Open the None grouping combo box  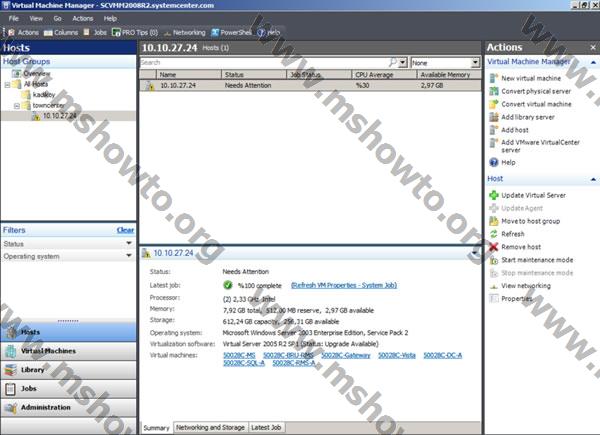[x=445, y=62]
